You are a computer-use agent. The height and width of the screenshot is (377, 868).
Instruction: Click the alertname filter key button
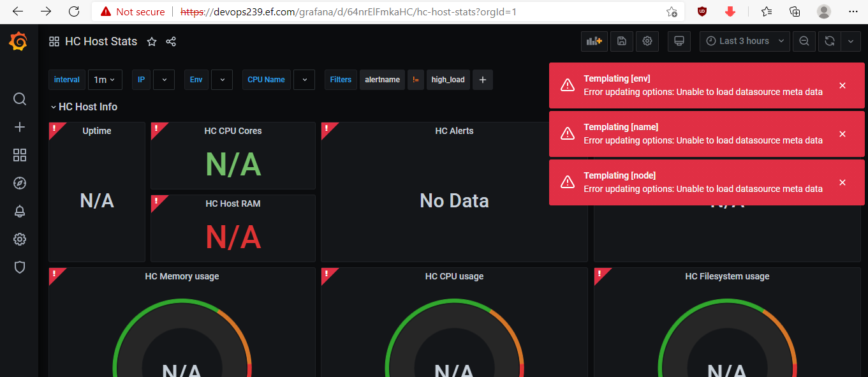pyautogui.click(x=382, y=80)
